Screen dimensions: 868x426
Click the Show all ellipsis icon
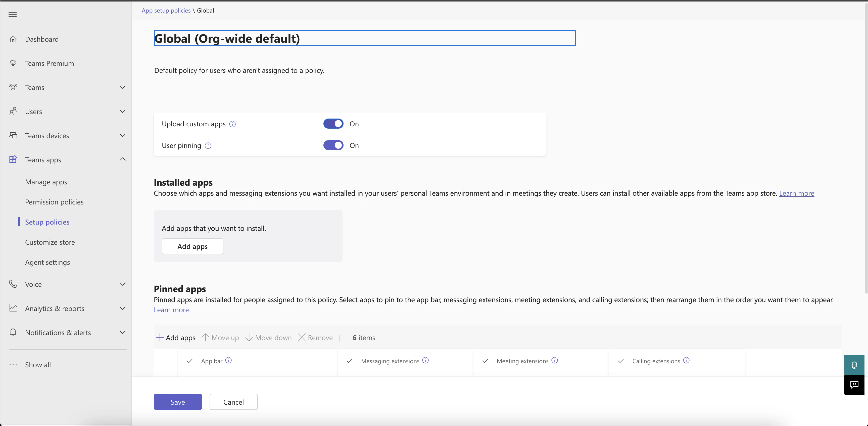click(13, 364)
